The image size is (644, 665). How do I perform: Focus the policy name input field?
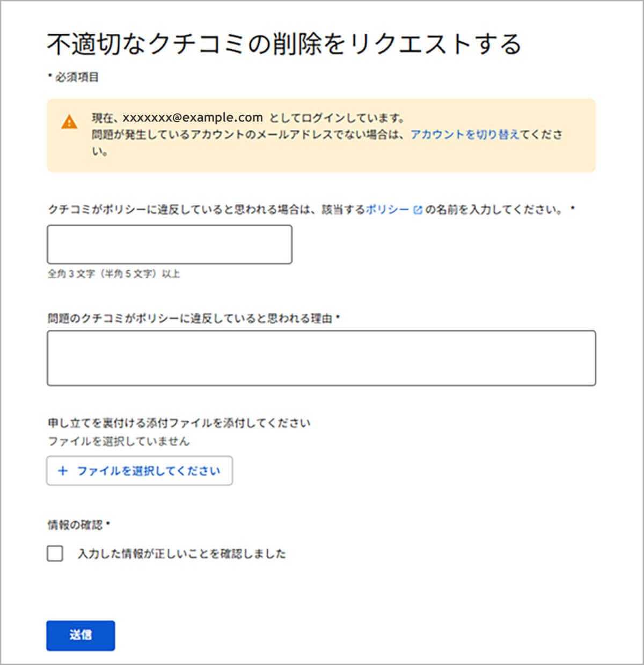170,245
